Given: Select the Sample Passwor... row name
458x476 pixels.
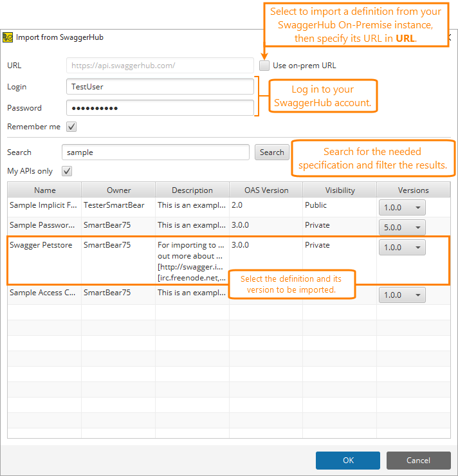Looking at the screenshot, I should [x=42, y=225].
